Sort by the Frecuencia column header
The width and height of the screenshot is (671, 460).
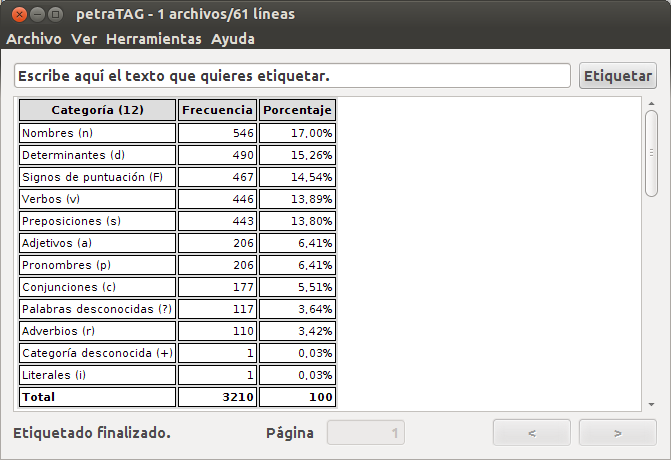pos(217,110)
